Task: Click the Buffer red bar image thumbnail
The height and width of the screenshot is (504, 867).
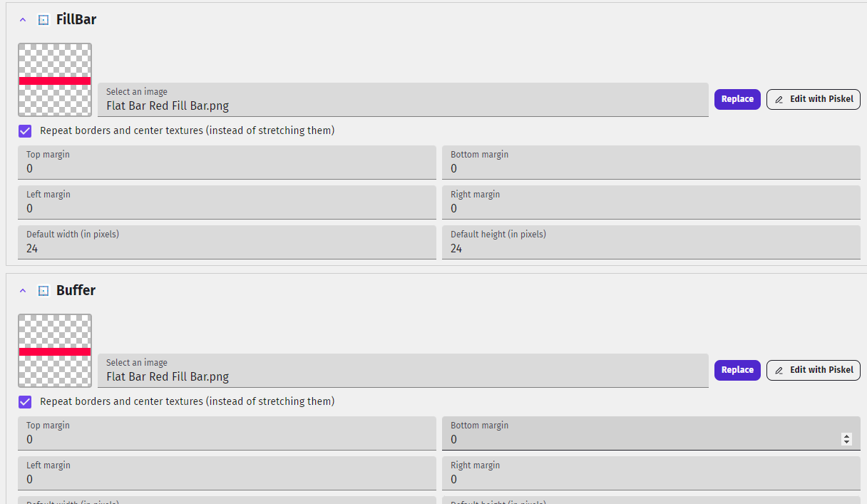Action: tap(55, 351)
